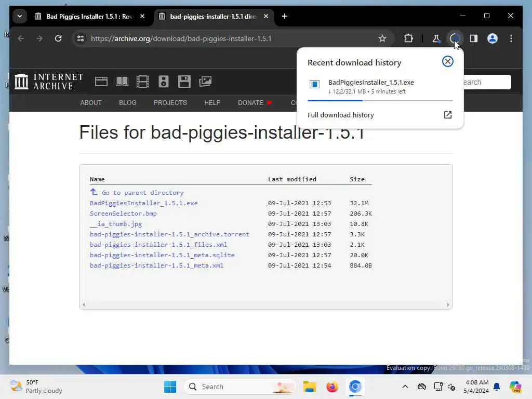Click the BadPiggiesInstaller_1.5.1.exe download entry
The width and height of the screenshot is (532, 399).
click(x=380, y=87)
